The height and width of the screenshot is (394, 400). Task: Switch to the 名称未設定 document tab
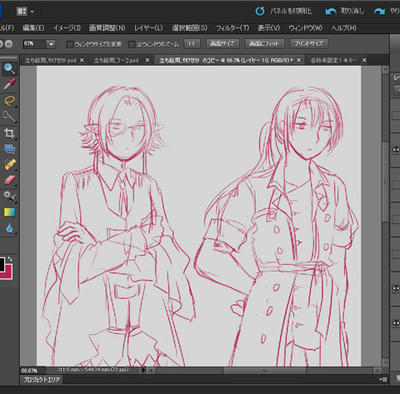(334, 60)
